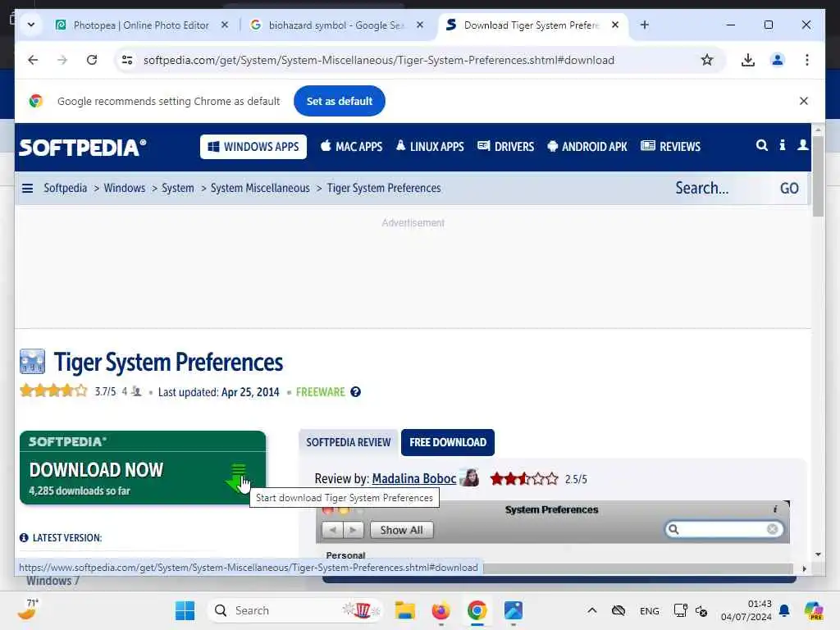Select the Reviews menu item
Image resolution: width=840 pixels, height=630 pixels.
671,147
